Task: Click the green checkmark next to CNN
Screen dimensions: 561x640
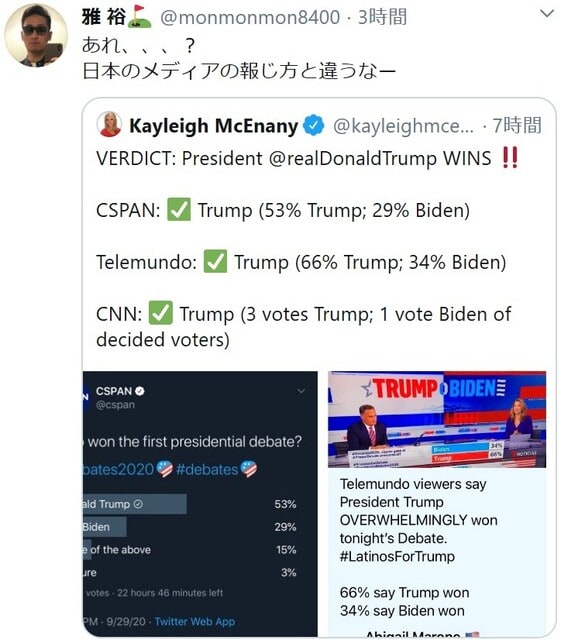Action: (160, 313)
